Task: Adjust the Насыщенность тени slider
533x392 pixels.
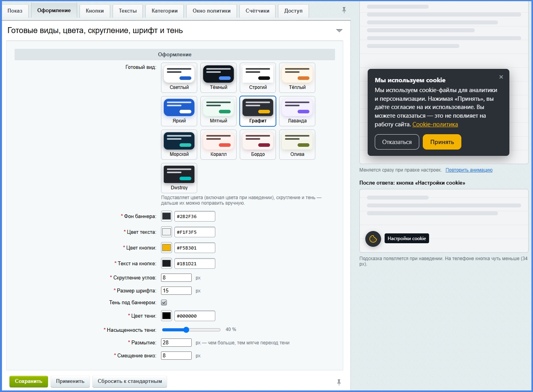Action: [x=191, y=330]
